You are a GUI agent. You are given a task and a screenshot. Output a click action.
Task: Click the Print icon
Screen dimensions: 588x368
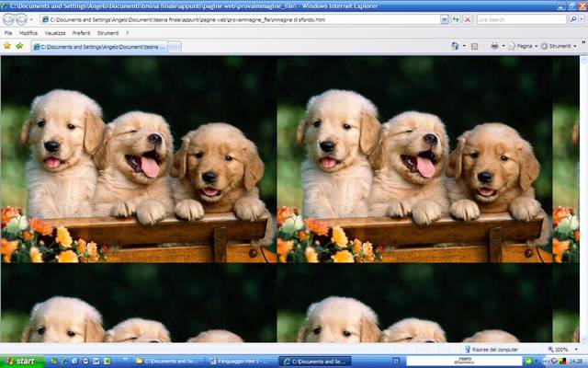[494, 46]
